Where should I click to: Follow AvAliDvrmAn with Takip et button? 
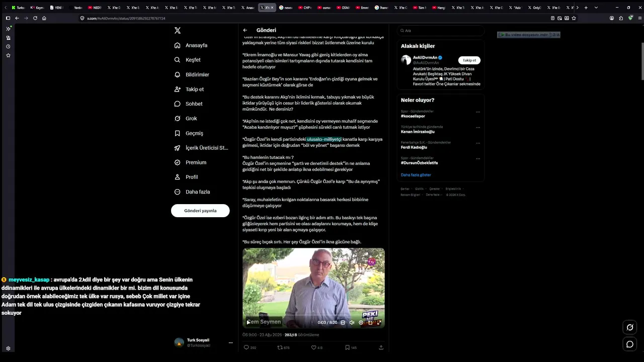469,60
